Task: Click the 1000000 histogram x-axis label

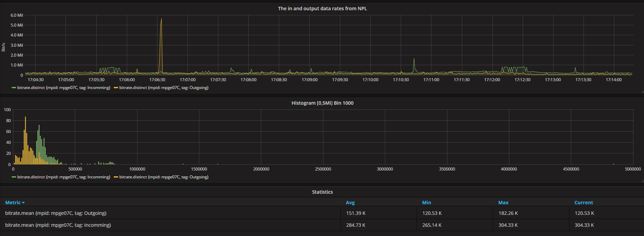Action: pos(137,169)
